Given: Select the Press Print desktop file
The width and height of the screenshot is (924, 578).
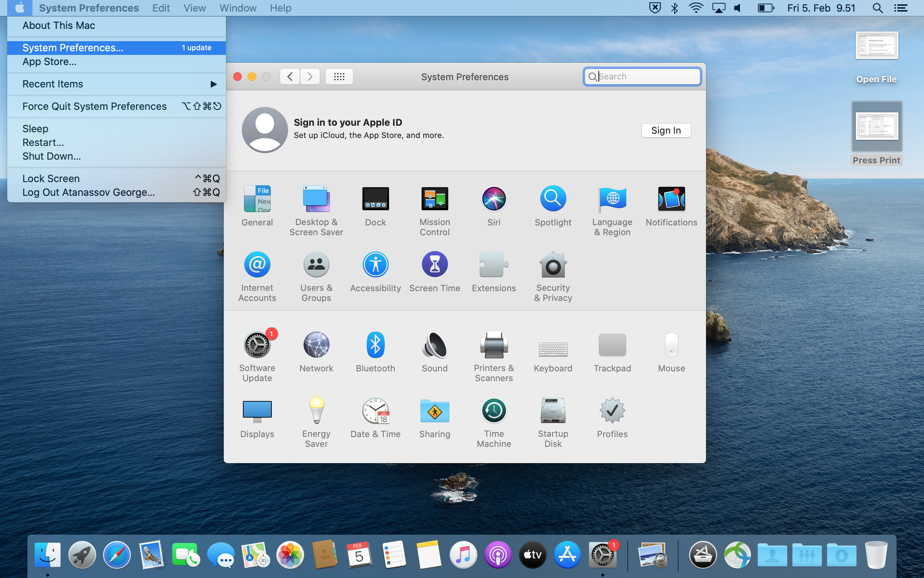Looking at the screenshot, I should [877, 133].
